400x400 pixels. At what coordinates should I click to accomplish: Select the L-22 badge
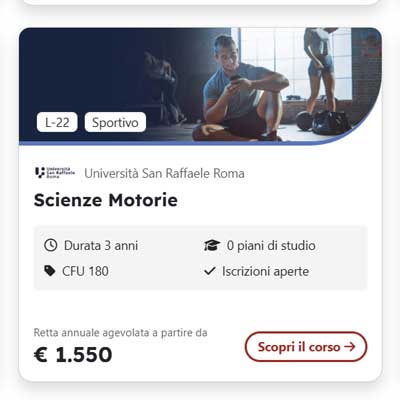[x=57, y=122]
